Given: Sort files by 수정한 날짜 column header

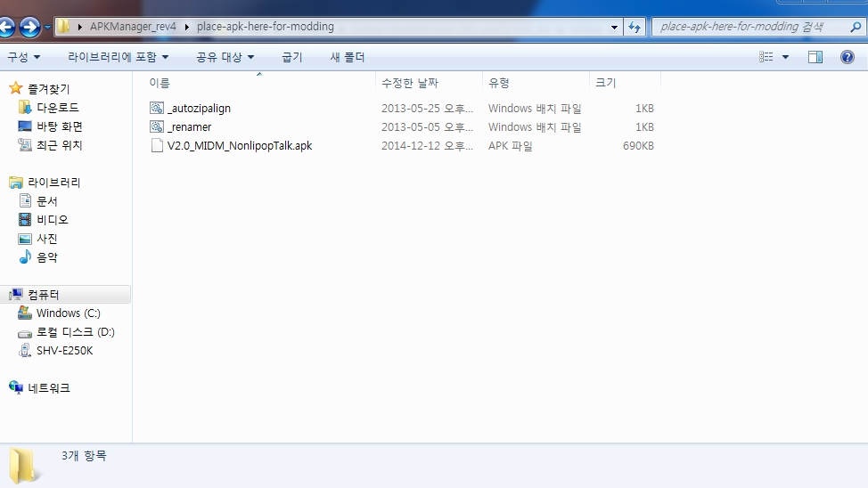Looking at the screenshot, I should pyautogui.click(x=410, y=82).
